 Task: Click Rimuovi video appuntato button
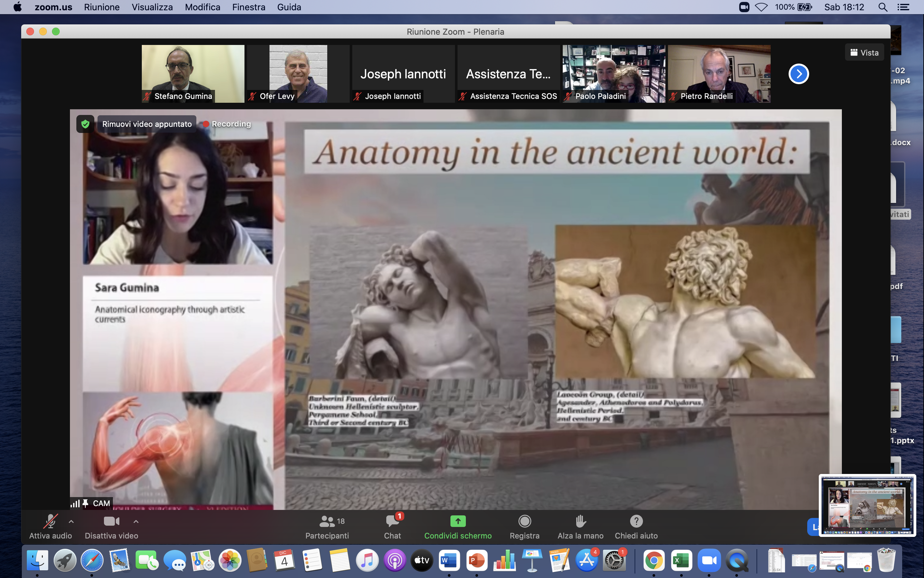coord(147,124)
